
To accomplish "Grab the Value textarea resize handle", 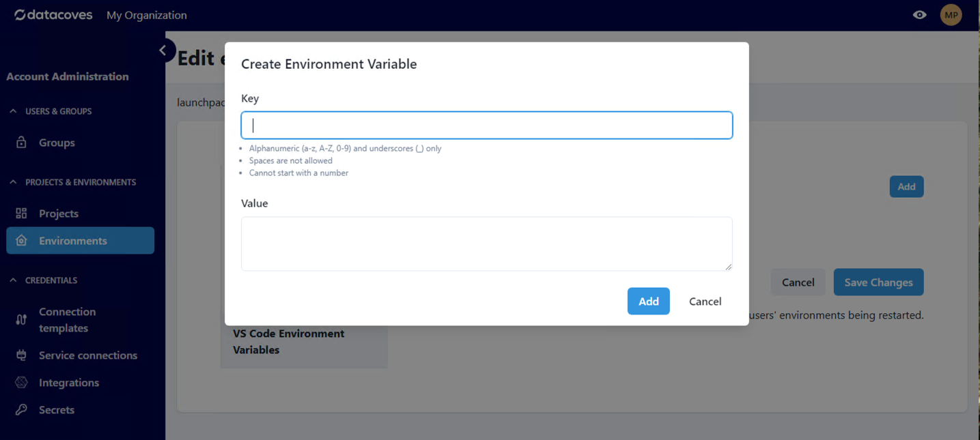I will click(x=728, y=267).
